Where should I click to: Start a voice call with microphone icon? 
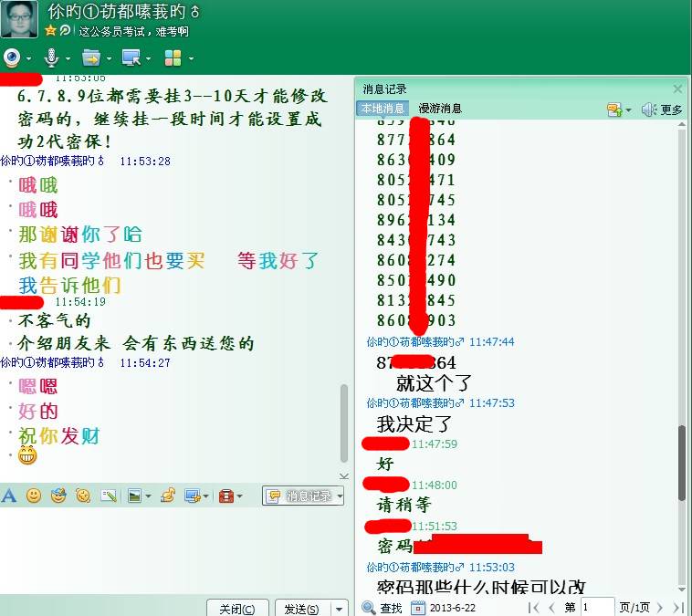51,58
